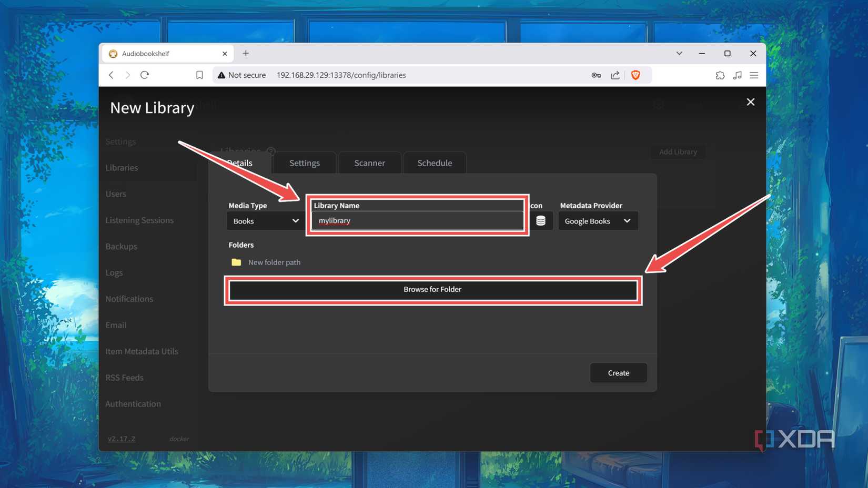Select the Audiobookshelf browser tab
Viewport: 868px width, 488px height.
pos(166,54)
